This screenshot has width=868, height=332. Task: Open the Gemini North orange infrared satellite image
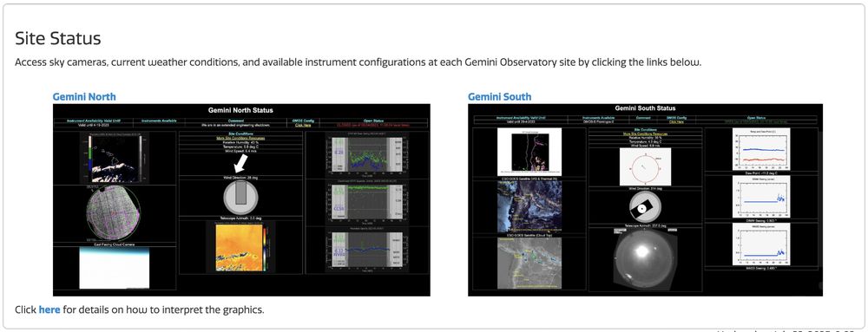(x=240, y=246)
